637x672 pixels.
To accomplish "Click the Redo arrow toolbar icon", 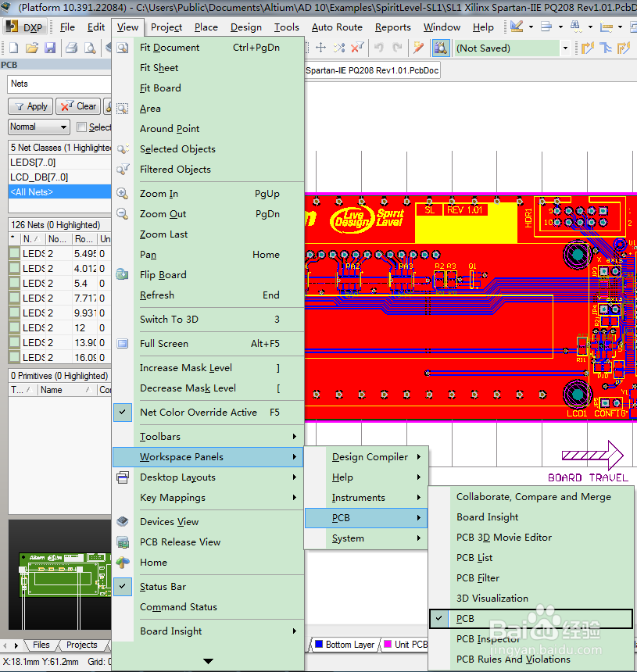I will [397, 48].
